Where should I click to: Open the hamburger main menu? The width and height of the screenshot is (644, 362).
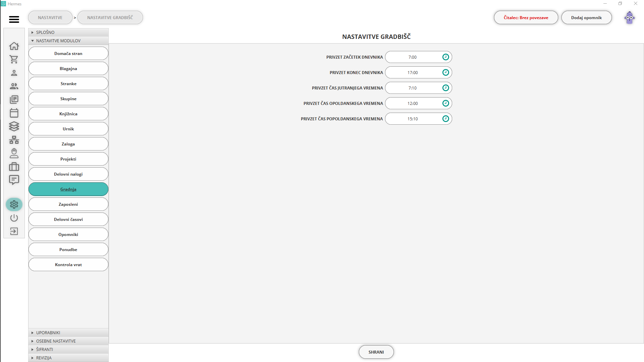[x=14, y=19]
